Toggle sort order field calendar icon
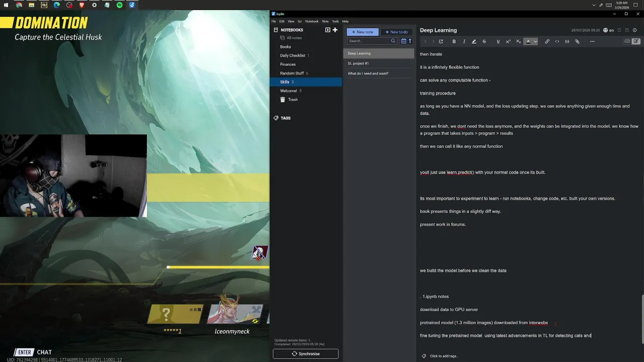Screen dimensions: 644x362 click(404, 41)
